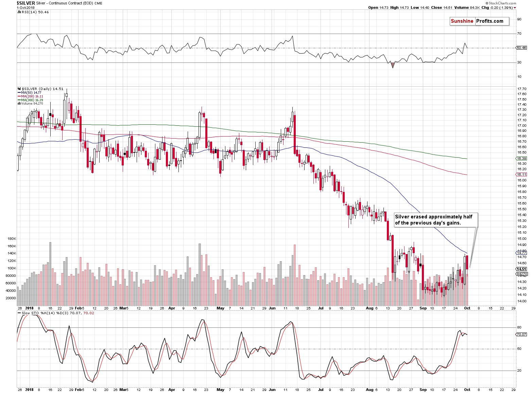
Task: Click the $SILVER (Daily) 14.51 legend text
Action: click(42, 89)
